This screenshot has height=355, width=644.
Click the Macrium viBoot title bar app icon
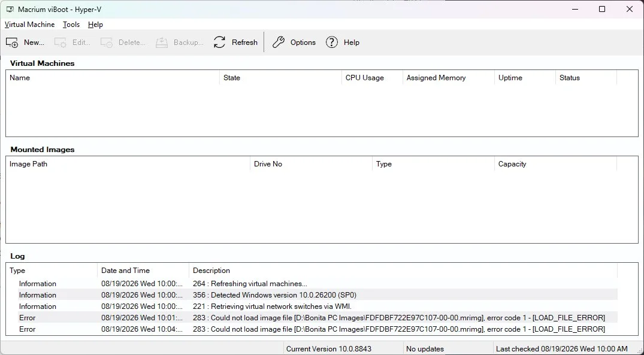10,9
